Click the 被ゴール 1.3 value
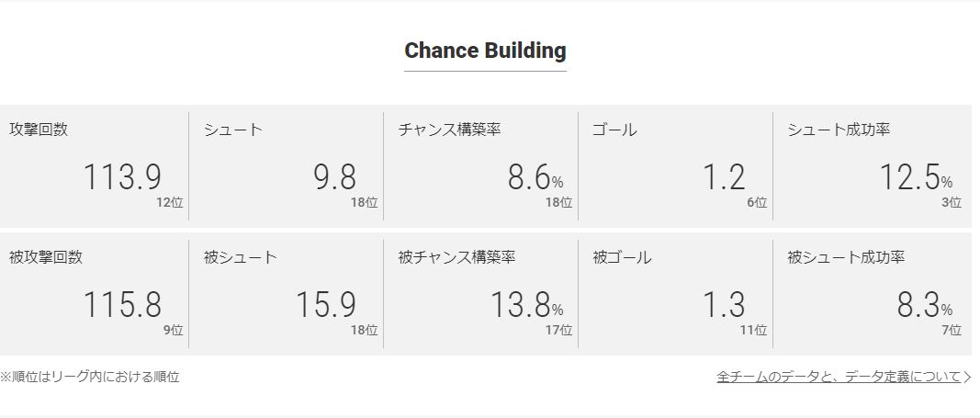Image resolution: width=980 pixels, height=418 pixels. click(725, 305)
